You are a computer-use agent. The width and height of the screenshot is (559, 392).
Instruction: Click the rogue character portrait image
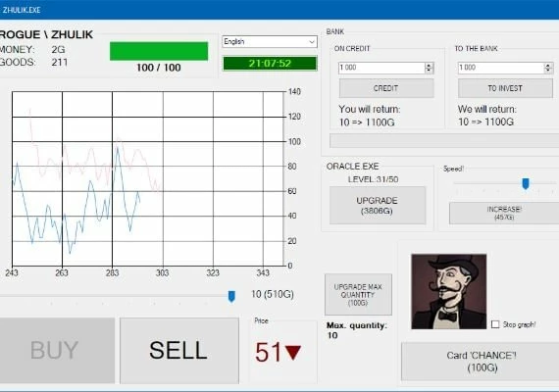coord(449,291)
